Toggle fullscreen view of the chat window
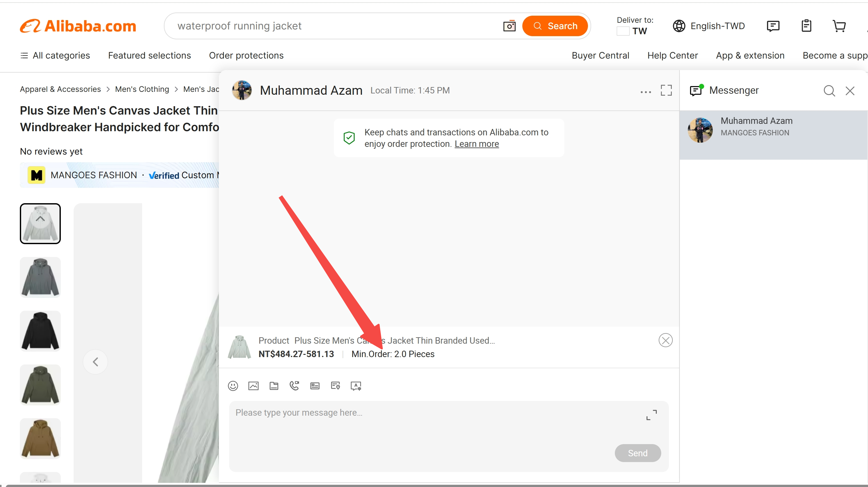The image size is (868, 487). tap(666, 90)
